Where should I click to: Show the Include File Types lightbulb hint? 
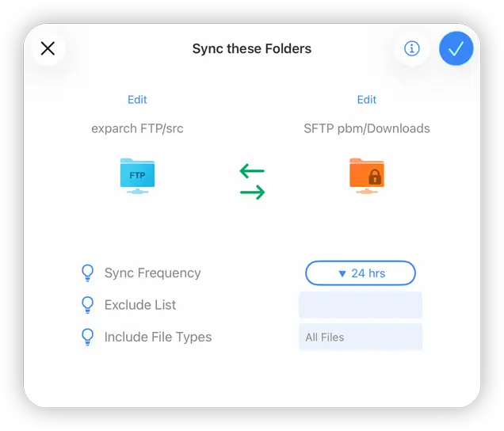point(88,337)
